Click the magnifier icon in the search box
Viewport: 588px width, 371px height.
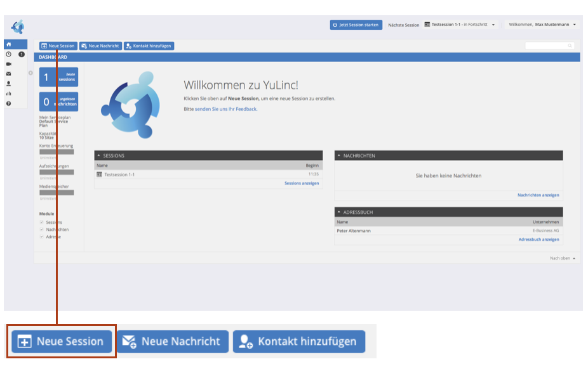point(570,46)
